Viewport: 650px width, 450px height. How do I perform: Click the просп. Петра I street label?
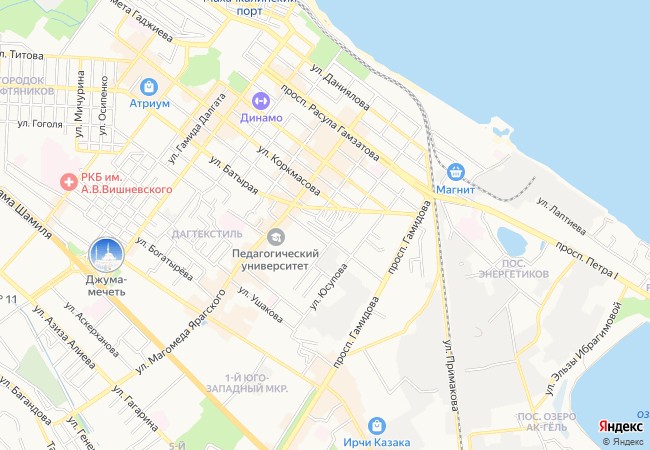(587, 260)
